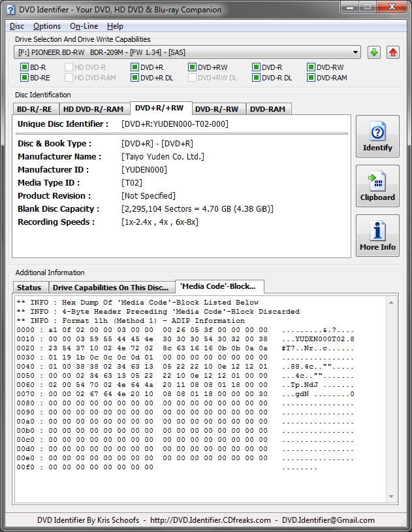Switch to the BD-R/-RE tab
Viewport: 412px width, 532px height.
tap(35, 109)
